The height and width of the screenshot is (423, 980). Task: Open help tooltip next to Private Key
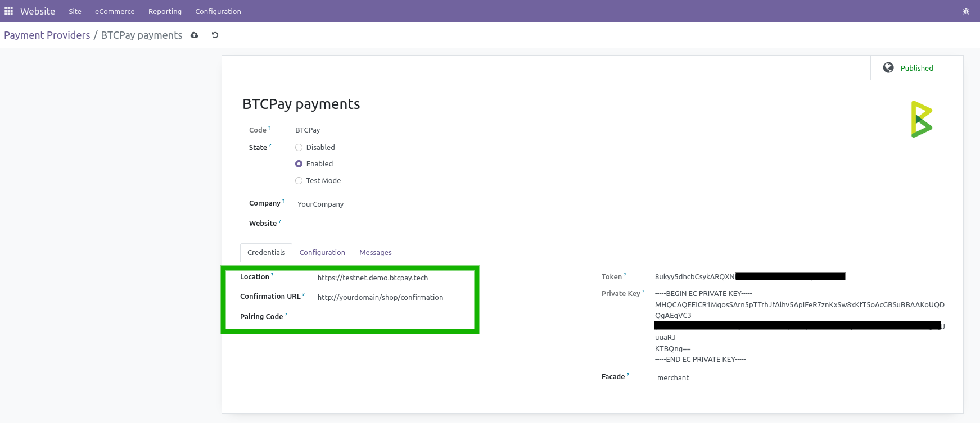point(643,292)
